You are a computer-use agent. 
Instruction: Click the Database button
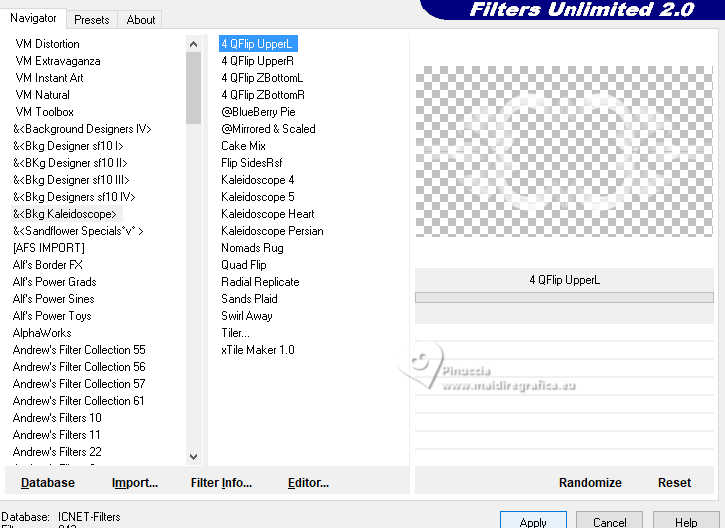point(48,483)
